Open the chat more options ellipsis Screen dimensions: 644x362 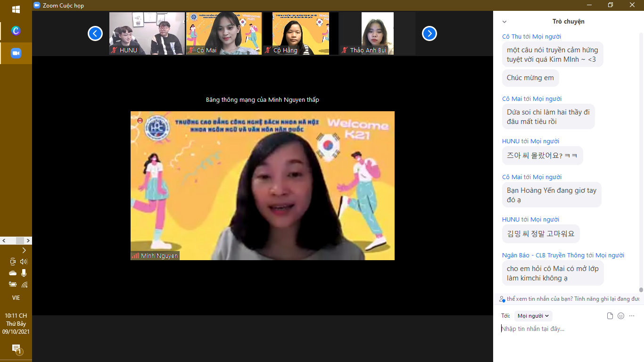click(632, 316)
